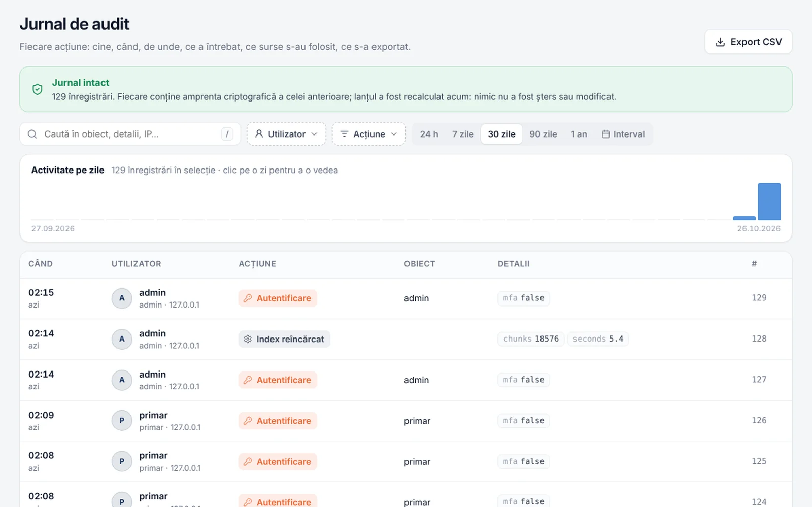Choose a custom Interval range
812x507 pixels.
coord(623,134)
